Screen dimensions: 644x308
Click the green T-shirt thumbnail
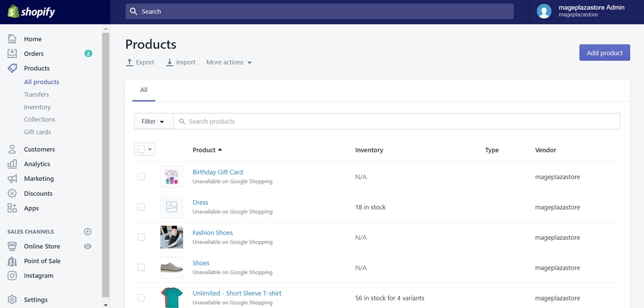coord(172,298)
